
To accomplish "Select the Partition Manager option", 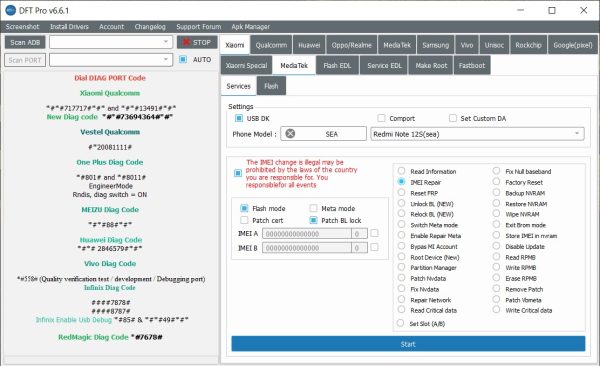I will coord(401,267).
